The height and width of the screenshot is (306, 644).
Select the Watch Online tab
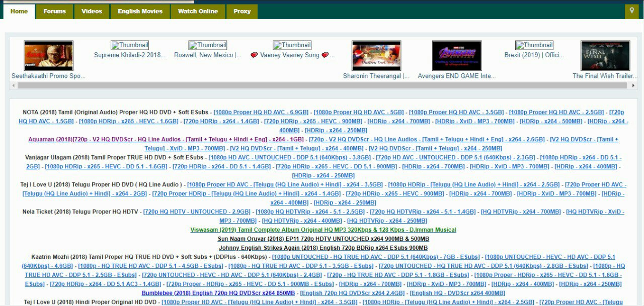point(198,12)
